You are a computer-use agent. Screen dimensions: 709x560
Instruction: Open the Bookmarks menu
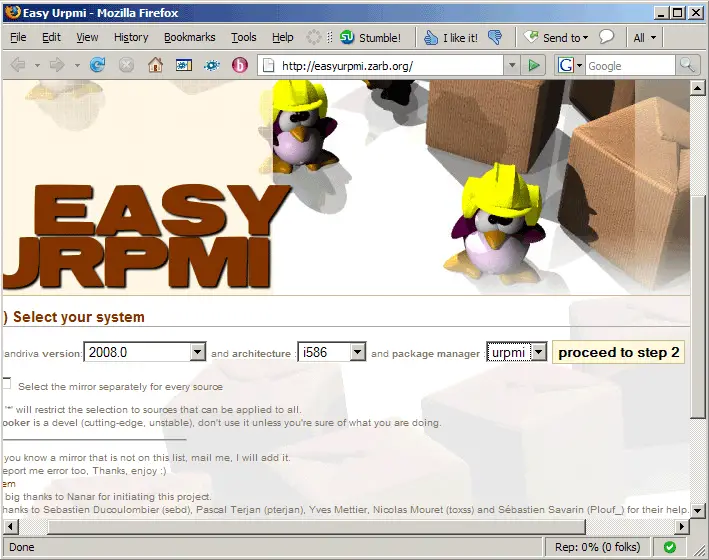point(189,38)
